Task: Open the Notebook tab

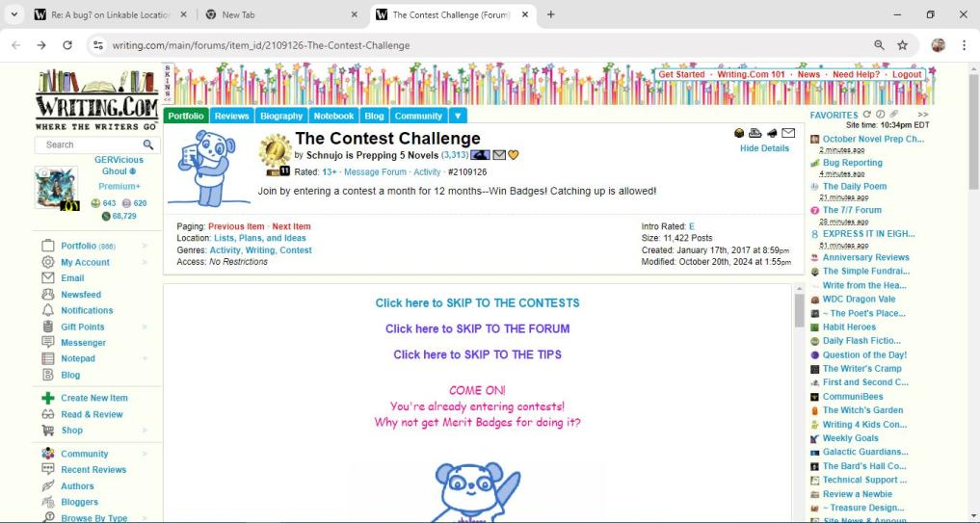Action: point(333,116)
